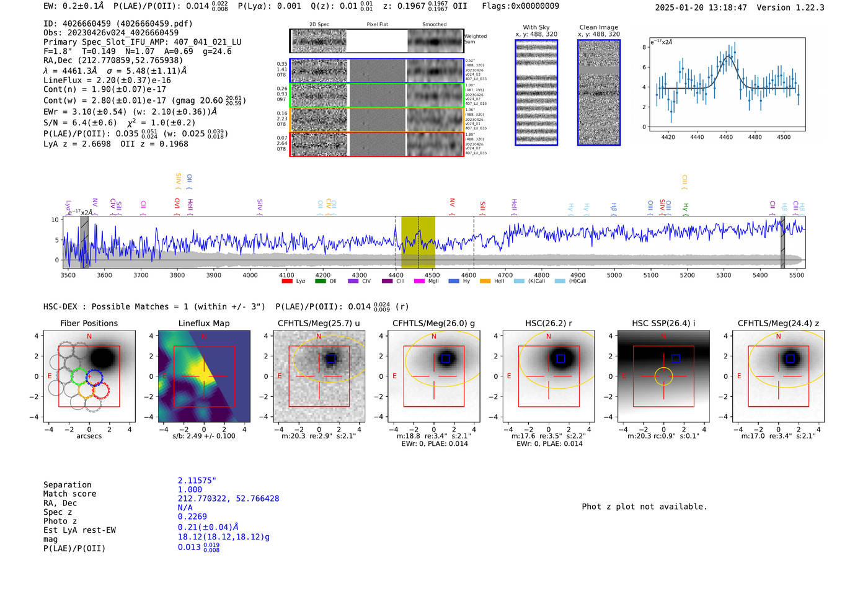Viewport: 868px width, 591px height.
Task: Click the yellow circle in HSC SSP i image
Action: [x=663, y=376]
